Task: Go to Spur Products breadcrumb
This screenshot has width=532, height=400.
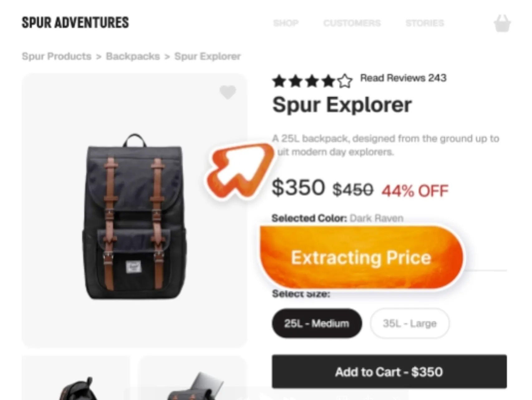Action: point(56,56)
